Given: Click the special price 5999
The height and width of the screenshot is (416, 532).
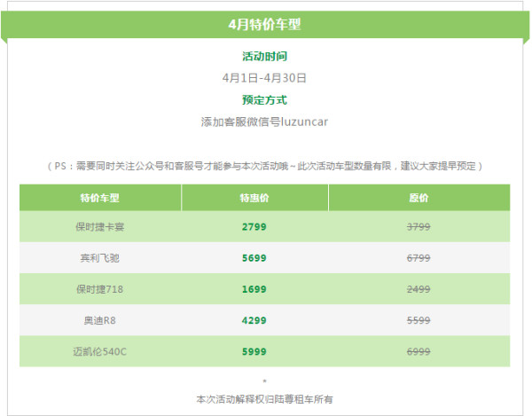Looking at the screenshot, I should pyautogui.click(x=254, y=351).
